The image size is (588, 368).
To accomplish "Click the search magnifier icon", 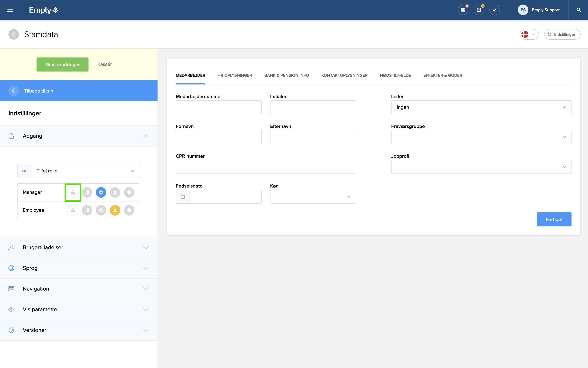I will tap(579, 10).
